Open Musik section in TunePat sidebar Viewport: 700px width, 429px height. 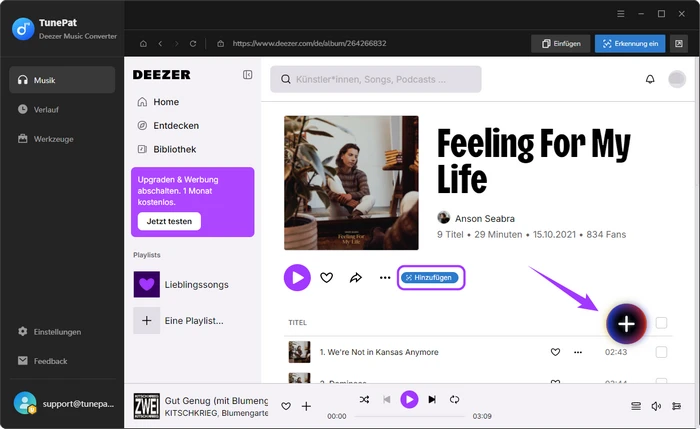(x=62, y=80)
